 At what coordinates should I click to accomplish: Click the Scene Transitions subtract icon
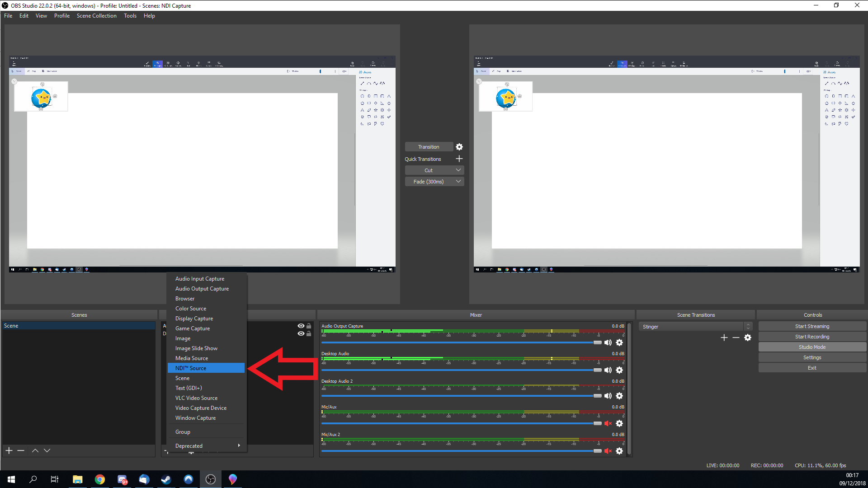coord(736,338)
